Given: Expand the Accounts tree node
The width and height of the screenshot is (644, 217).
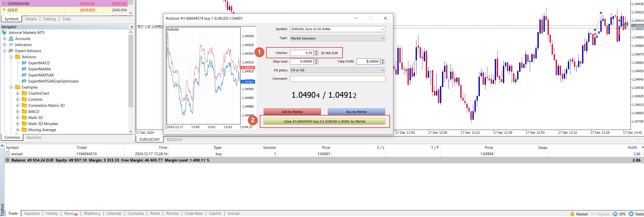Looking at the screenshot, I should 4,38.
